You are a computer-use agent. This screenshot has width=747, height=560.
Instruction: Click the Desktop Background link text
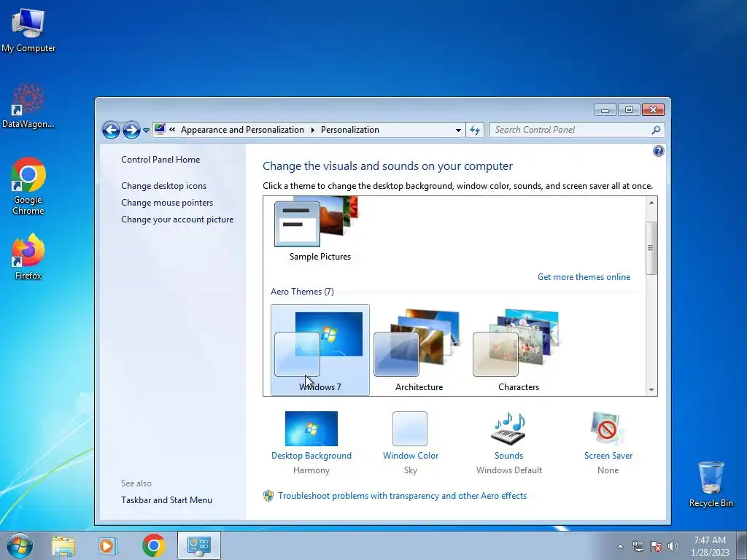311,456
